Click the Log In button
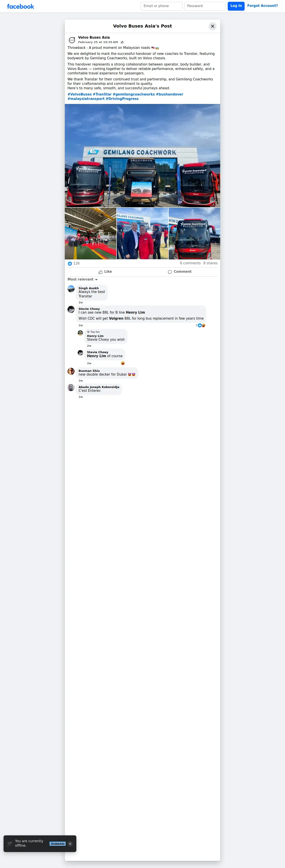 click(x=236, y=6)
